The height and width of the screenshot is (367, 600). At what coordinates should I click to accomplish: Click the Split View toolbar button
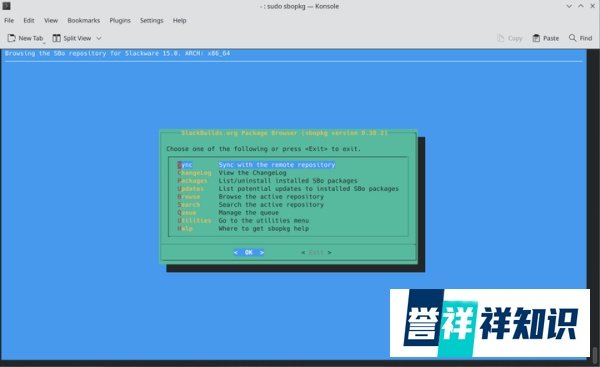tap(72, 38)
